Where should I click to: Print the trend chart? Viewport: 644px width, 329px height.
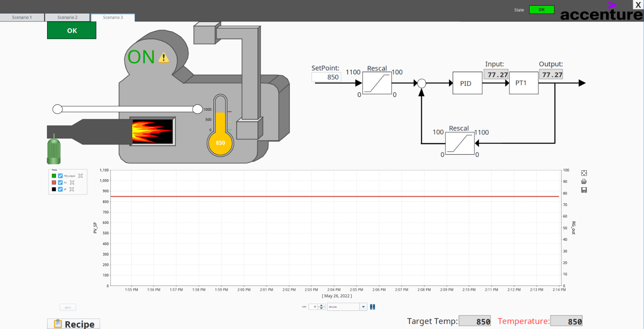point(584,182)
